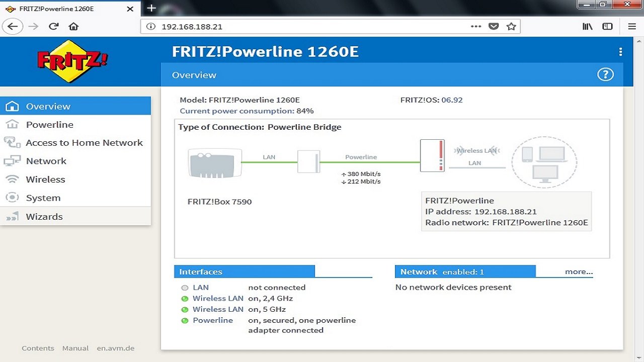Open the Wireless menu section
644x362 pixels.
tap(75, 179)
